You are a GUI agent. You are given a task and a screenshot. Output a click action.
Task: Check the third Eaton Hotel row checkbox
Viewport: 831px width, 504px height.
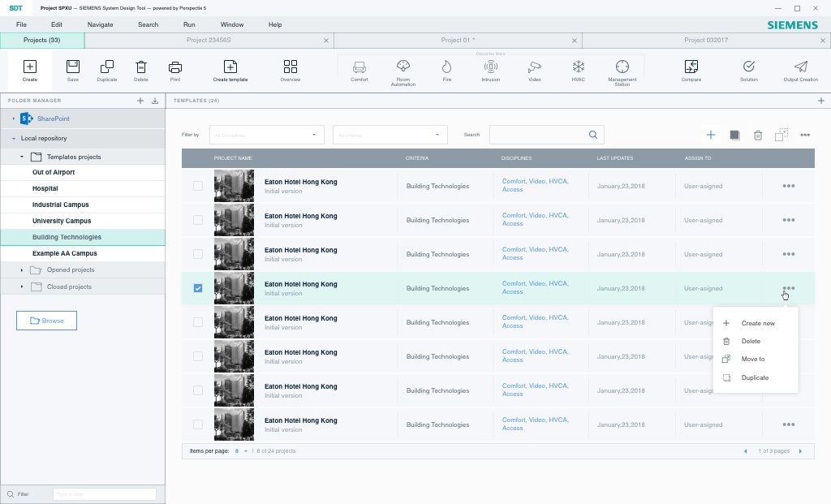198,254
